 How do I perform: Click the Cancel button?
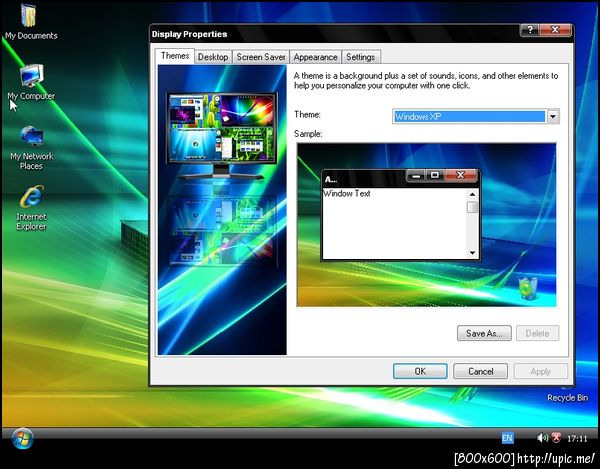pos(481,371)
